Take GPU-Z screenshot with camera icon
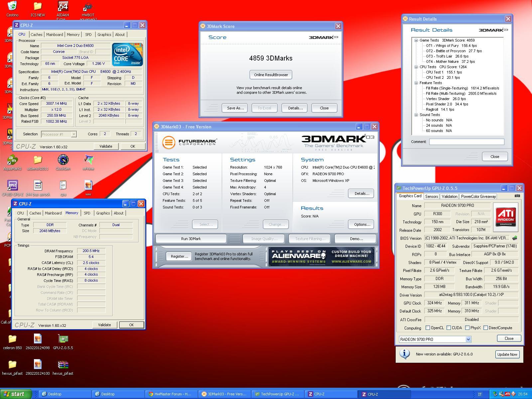 pyautogui.click(x=517, y=196)
